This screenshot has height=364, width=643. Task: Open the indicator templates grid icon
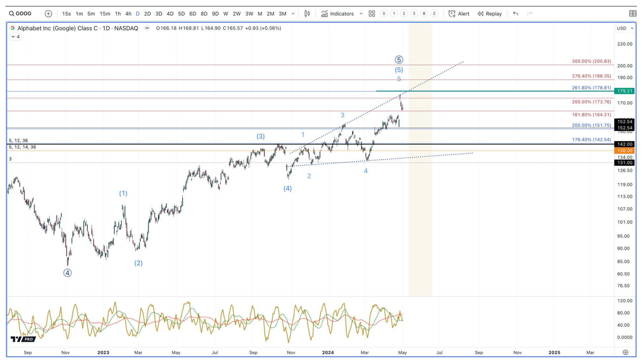[372, 14]
